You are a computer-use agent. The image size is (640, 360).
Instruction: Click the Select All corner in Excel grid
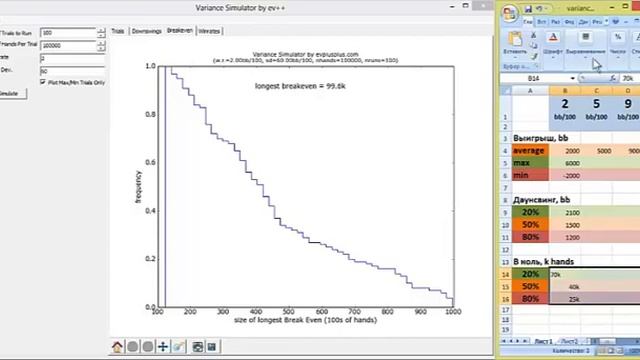pyautogui.click(x=505, y=91)
